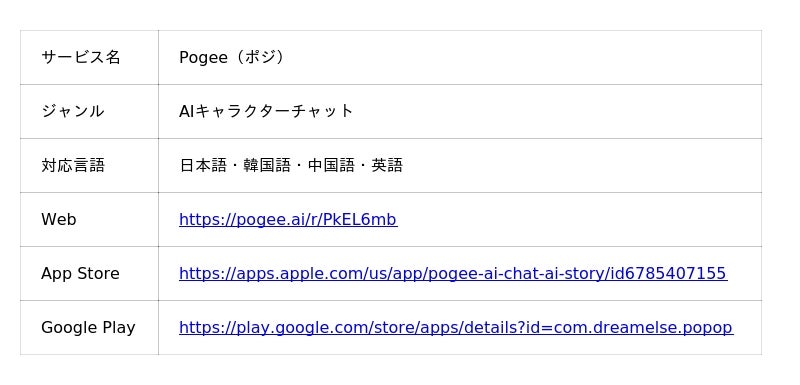Click the word 英語 in languages row
800x385 pixels.
[x=387, y=166]
